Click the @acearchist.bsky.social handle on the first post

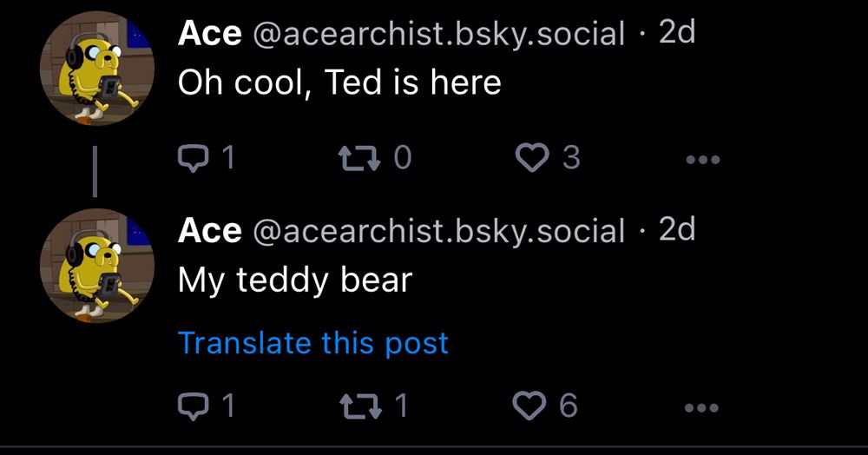click(x=438, y=35)
